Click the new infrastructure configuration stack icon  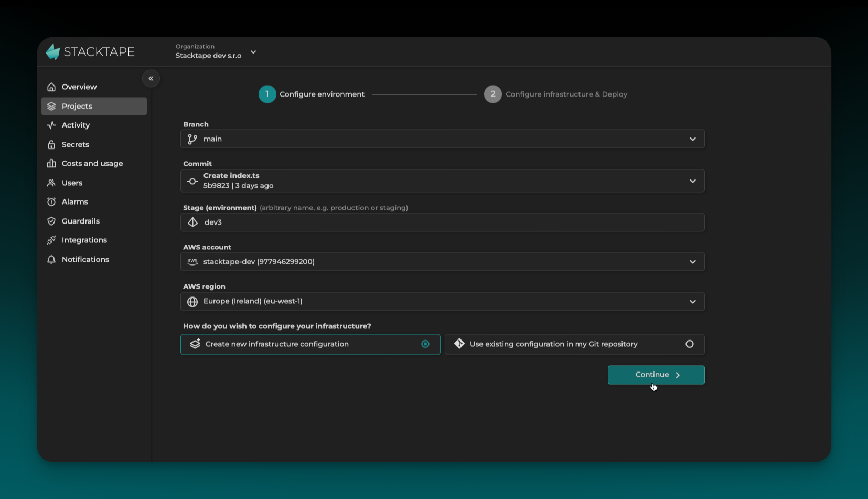(195, 344)
